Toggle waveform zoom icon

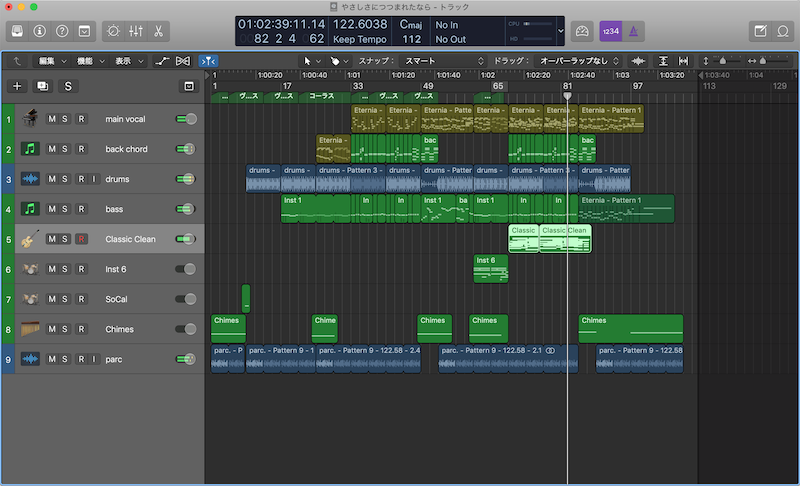[638, 61]
